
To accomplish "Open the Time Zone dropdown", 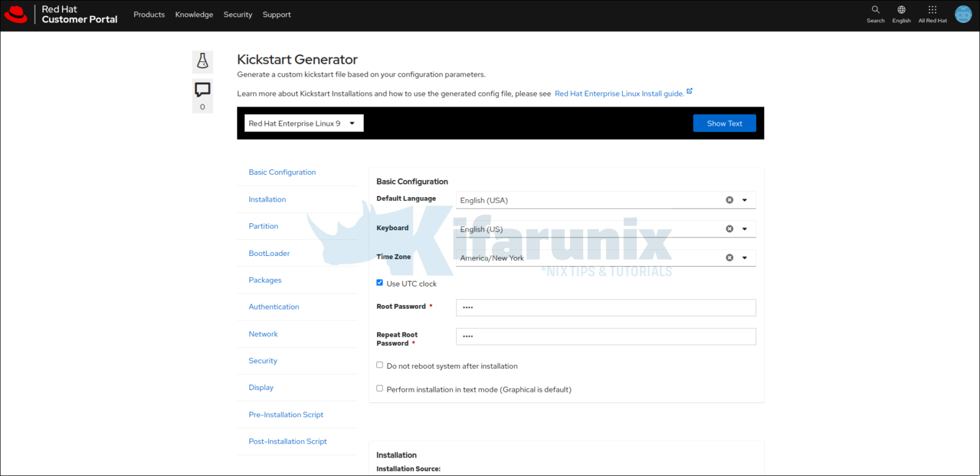I will point(743,257).
